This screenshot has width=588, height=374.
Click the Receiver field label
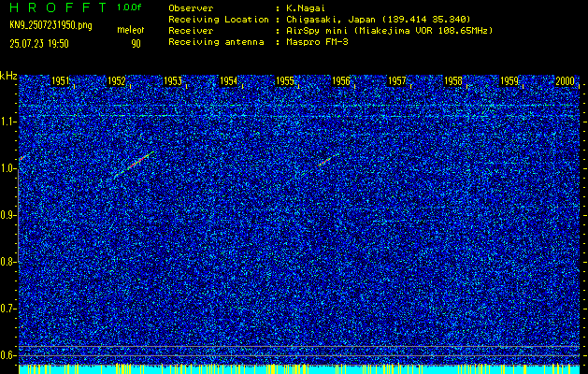[x=191, y=31]
